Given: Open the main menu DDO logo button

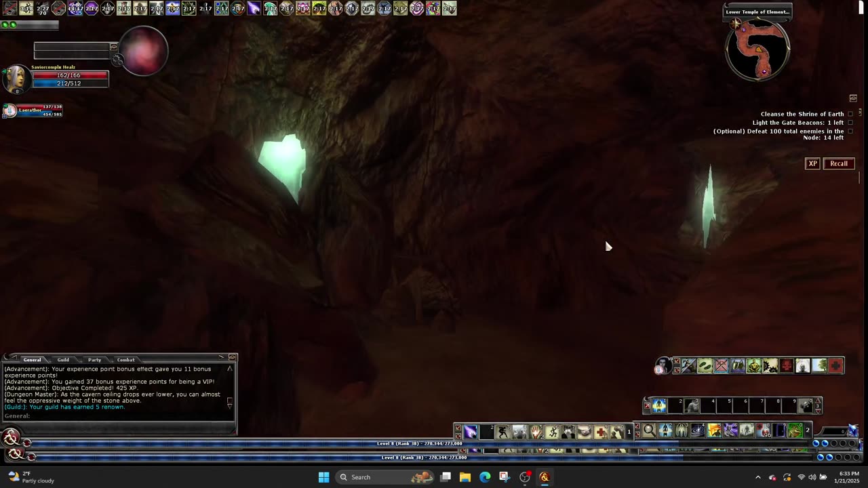Looking at the screenshot, I should (9, 438).
